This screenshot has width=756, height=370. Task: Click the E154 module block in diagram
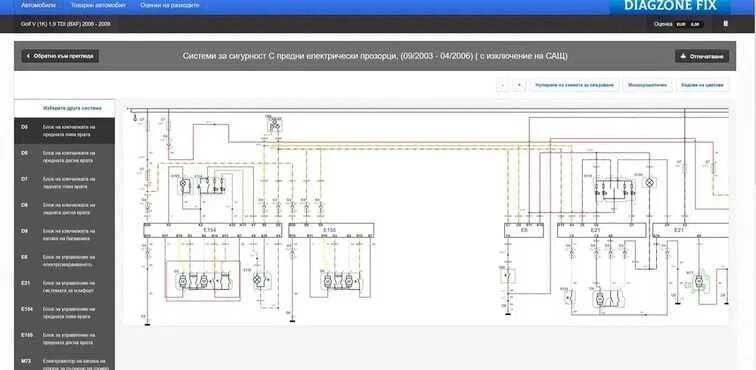click(x=213, y=230)
